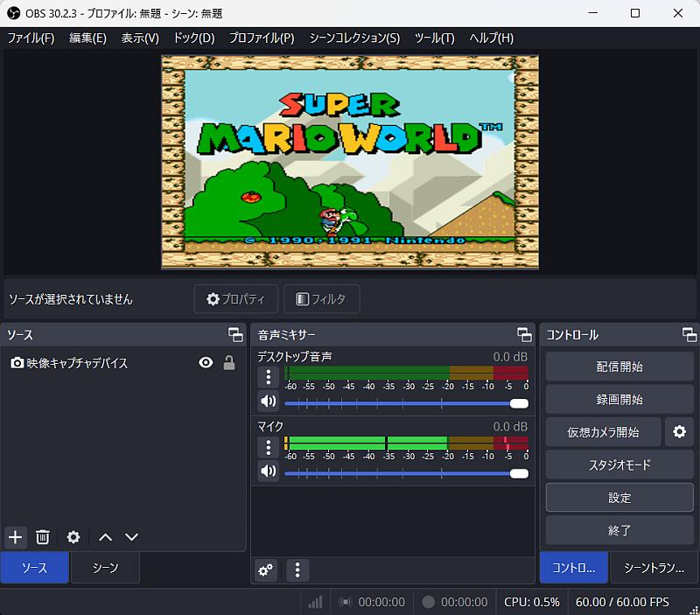Click the camera icon of video capture source
The width and height of the screenshot is (700, 615).
(17, 363)
